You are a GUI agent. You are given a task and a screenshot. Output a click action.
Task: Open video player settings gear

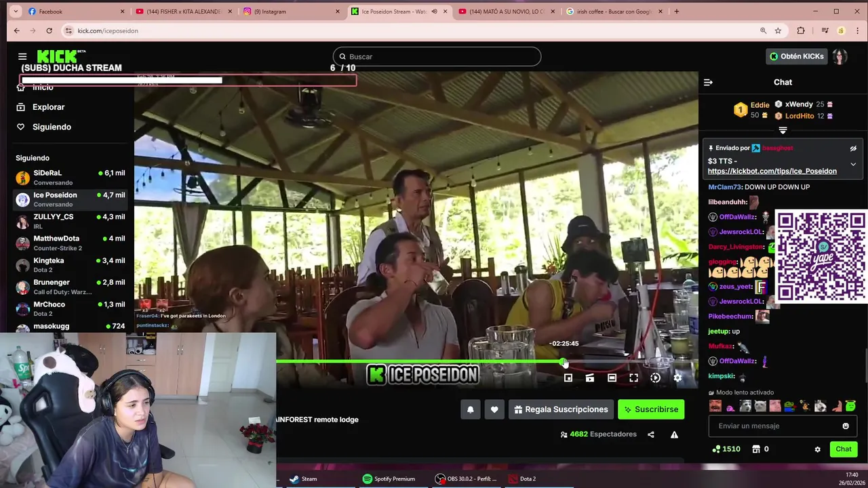click(677, 378)
